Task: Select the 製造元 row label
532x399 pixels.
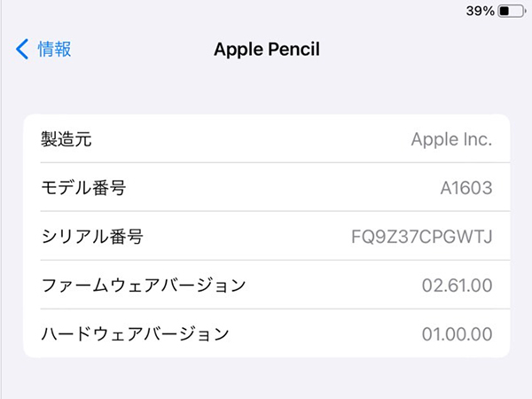Action: (x=66, y=139)
